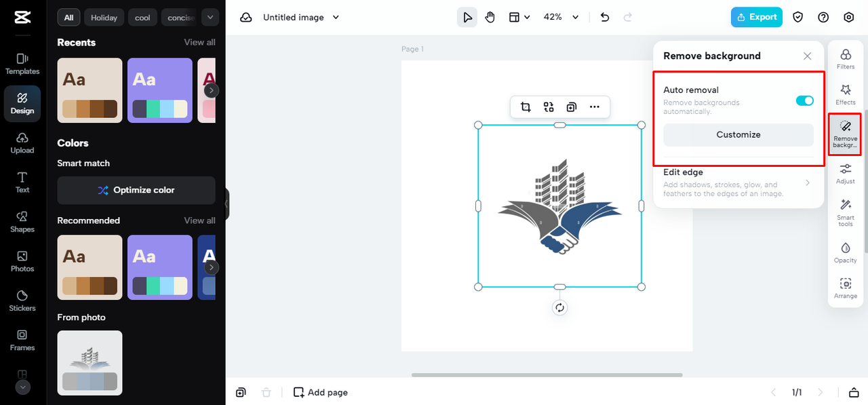Expand the Untitled image title dropdown
Viewport: 868px width, 405px height.
(x=336, y=17)
